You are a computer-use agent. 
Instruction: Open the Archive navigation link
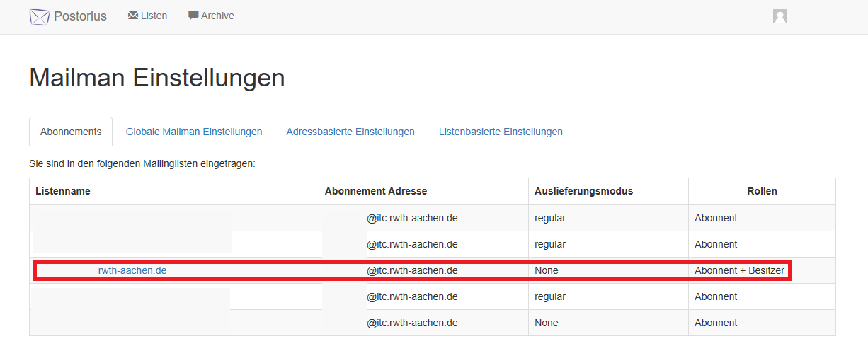[x=217, y=16]
